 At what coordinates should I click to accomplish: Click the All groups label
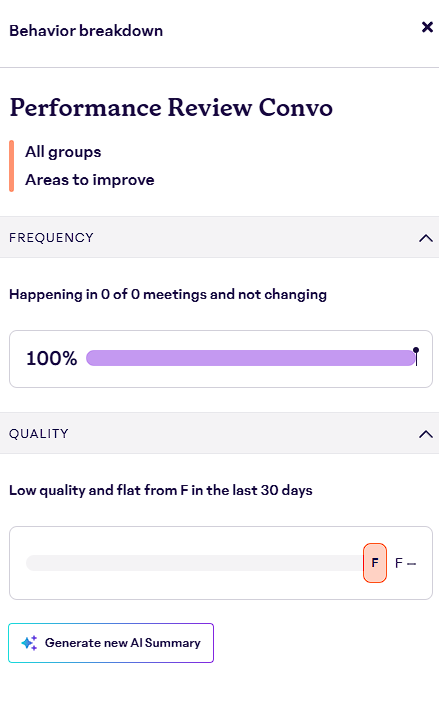point(63,152)
